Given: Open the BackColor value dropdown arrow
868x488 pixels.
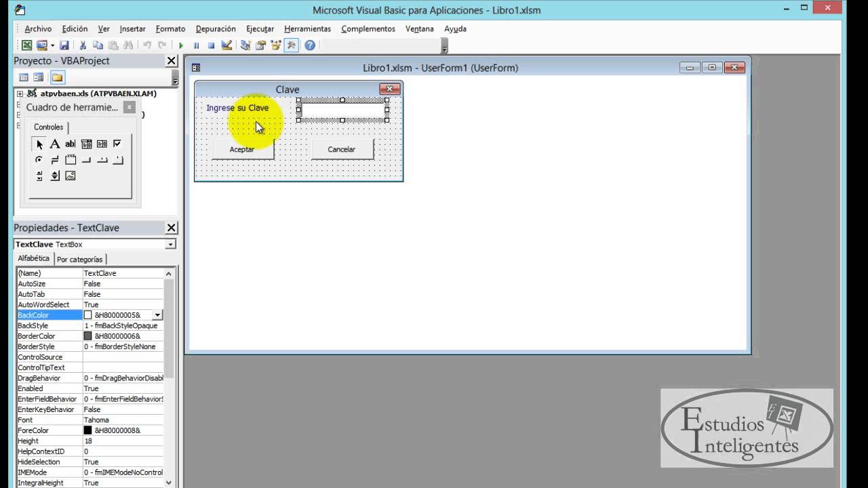Looking at the screenshot, I should tap(157, 315).
